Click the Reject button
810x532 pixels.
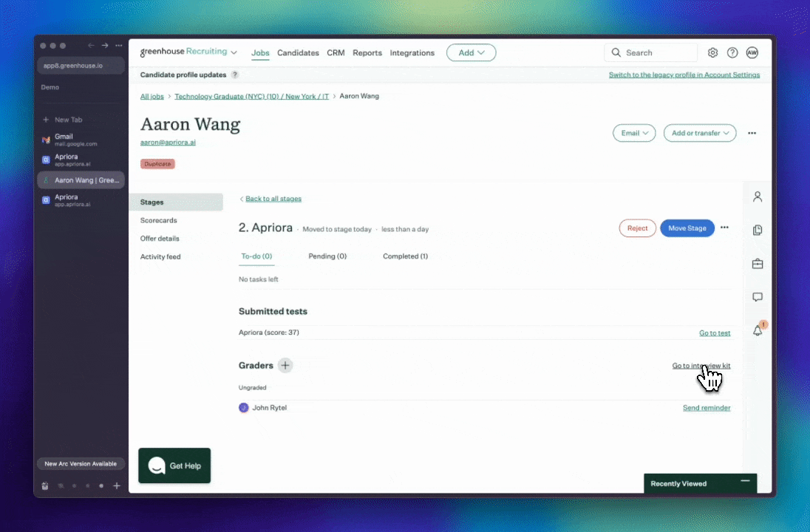tap(638, 228)
